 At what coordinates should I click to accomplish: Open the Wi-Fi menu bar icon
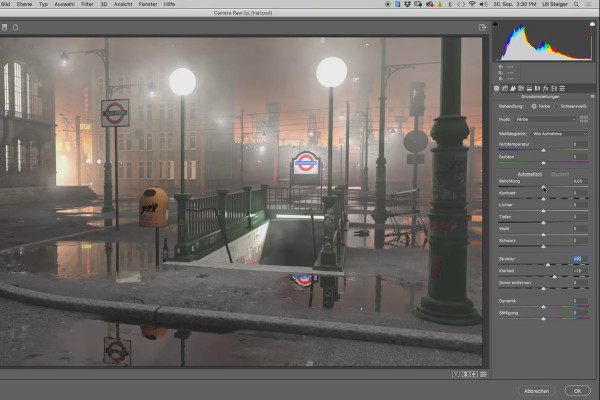pyautogui.click(x=472, y=4)
